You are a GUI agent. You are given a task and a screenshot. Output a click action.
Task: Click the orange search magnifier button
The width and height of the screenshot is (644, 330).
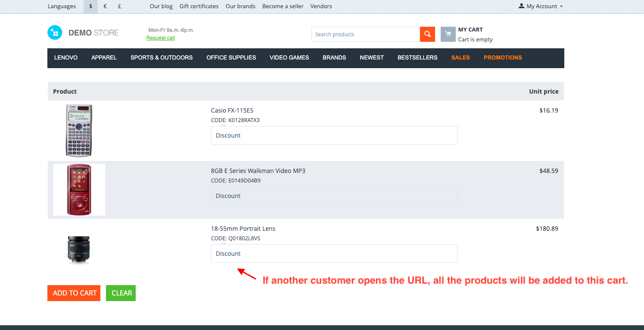[x=427, y=35]
